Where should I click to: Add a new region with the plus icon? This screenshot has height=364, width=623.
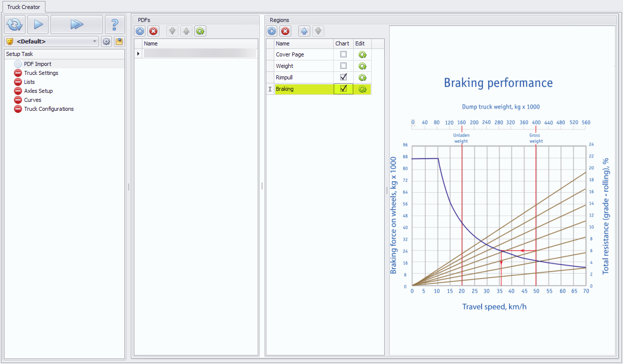point(272,31)
